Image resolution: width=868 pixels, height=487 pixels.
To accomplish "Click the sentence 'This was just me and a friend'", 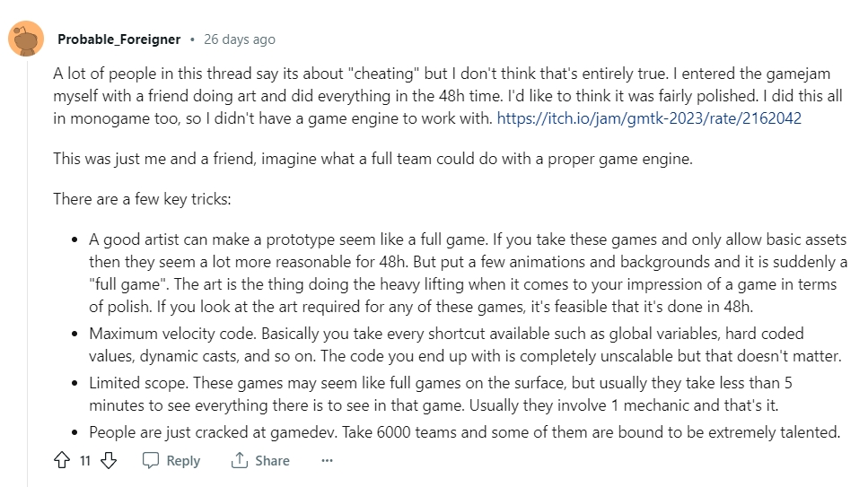I will point(373,159).
